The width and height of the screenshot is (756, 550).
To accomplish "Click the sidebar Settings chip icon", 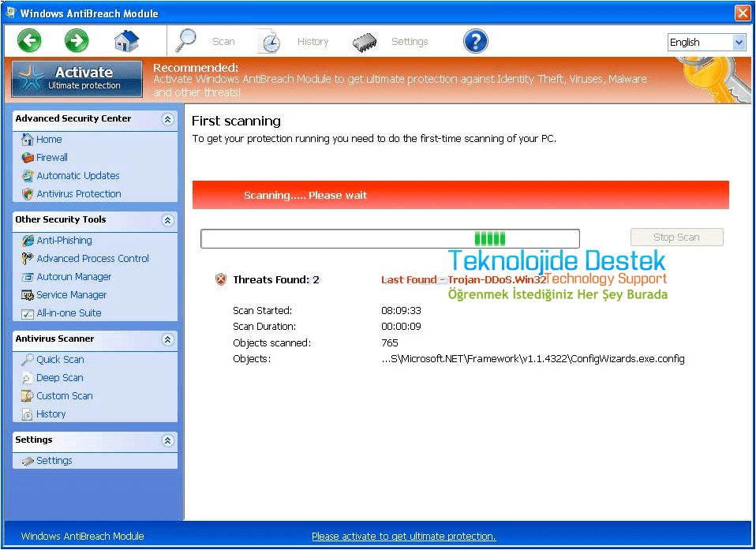I will [28, 462].
